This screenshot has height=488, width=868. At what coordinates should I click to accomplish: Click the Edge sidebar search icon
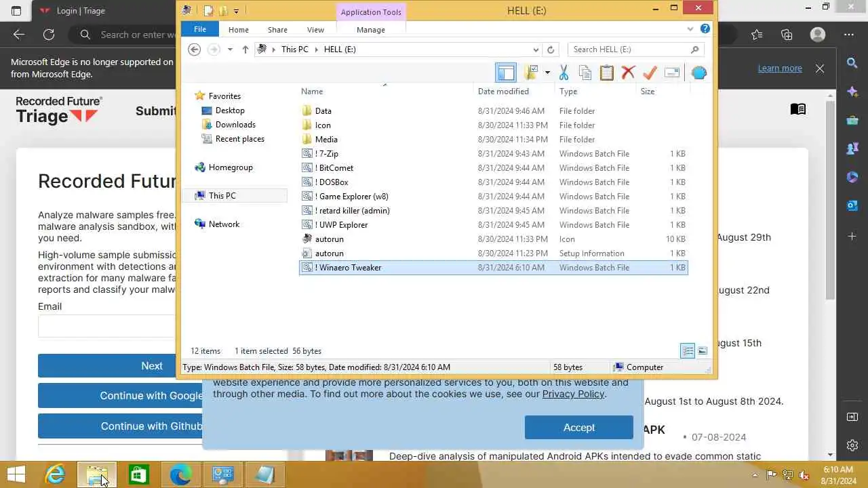pyautogui.click(x=852, y=63)
